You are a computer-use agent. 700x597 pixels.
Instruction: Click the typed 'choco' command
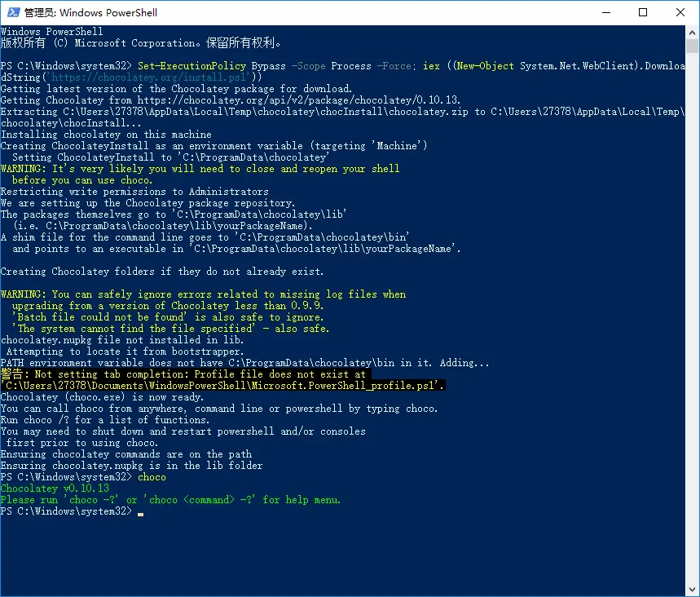click(x=152, y=477)
